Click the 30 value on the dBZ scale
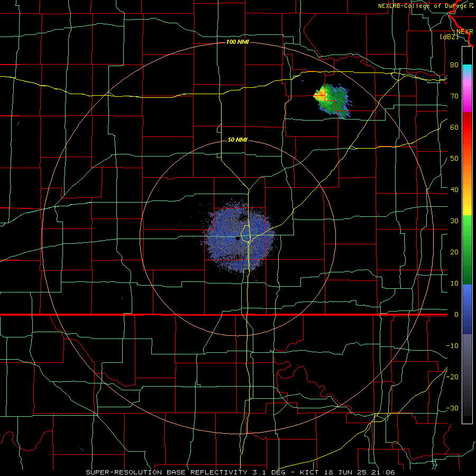This screenshot has width=476, height=476. coord(454,221)
